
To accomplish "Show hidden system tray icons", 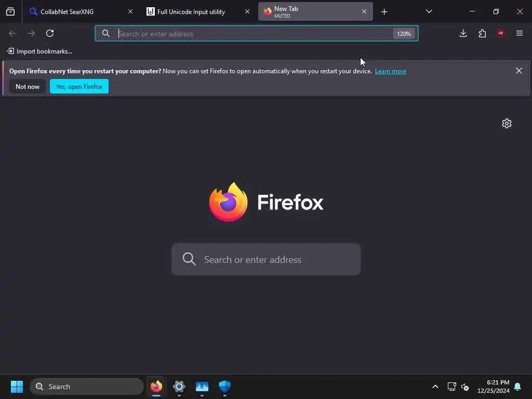I will (x=435, y=387).
